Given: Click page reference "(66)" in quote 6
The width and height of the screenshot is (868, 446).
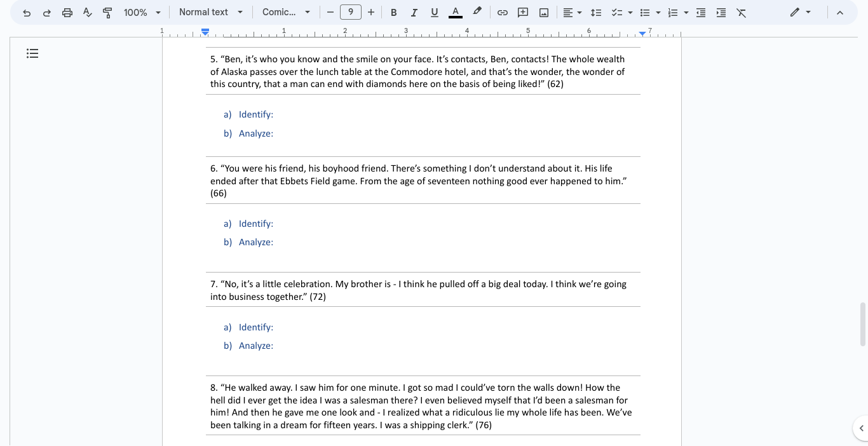Looking at the screenshot, I should click(219, 193).
